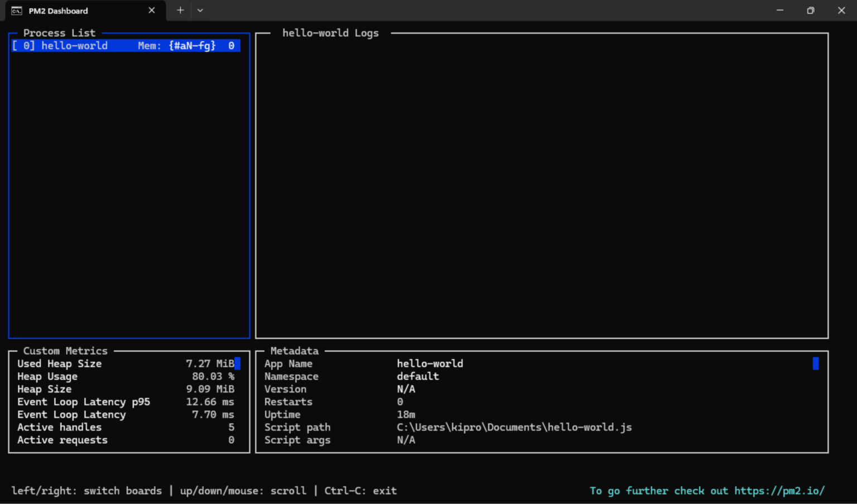This screenshot has height=504, width=857.
Task: Click the Ctrl-C exit hint text
Action: (360, 491)
